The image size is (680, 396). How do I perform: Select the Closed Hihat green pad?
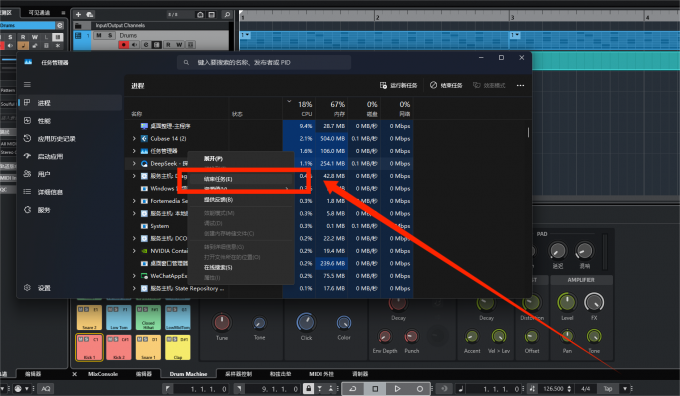pyautogui.click(x=148, y=317)
